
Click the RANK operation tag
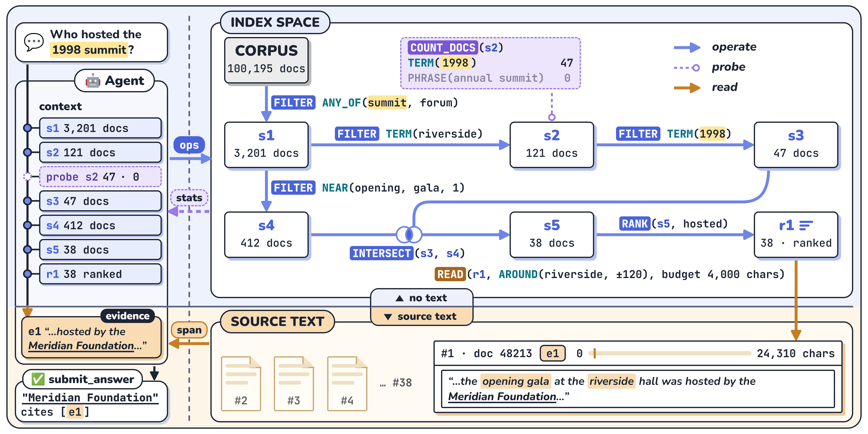coord(635,224)
